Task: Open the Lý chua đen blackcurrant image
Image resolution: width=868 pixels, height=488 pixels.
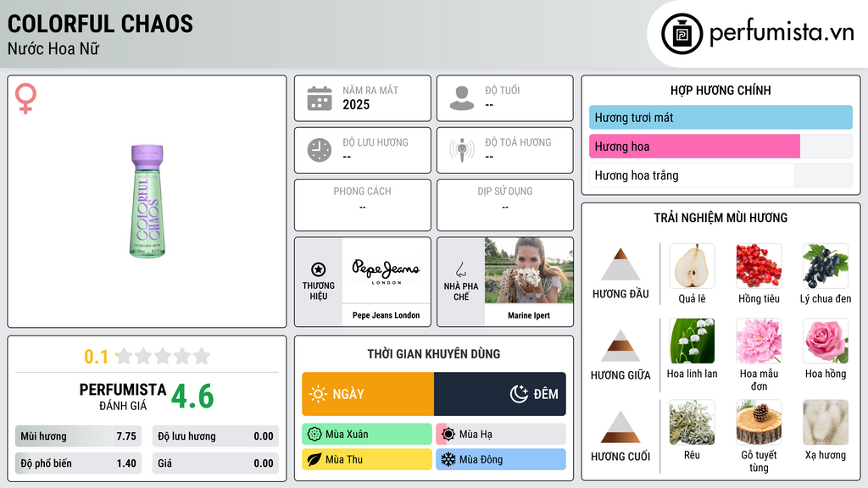Action: coord(826,266)
